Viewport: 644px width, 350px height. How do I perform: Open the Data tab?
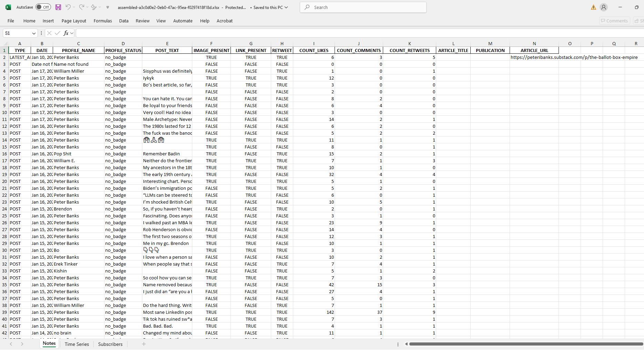pyautogui.click(x=124, y=21)
